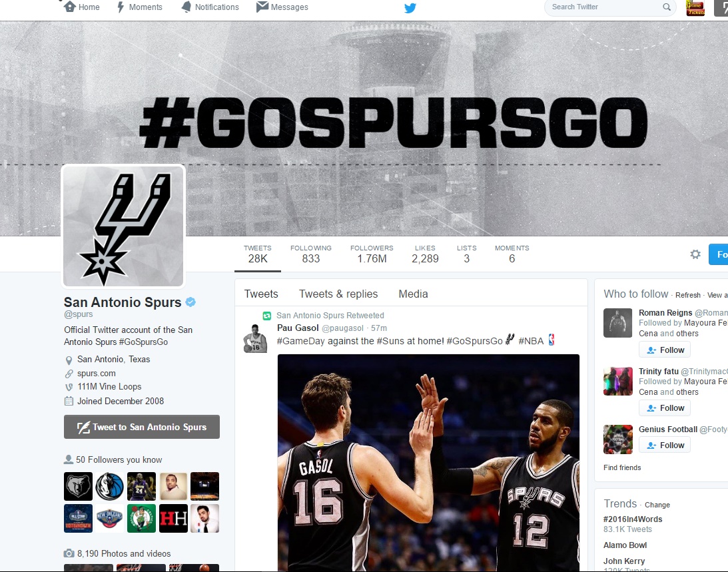Open the Tweets 28K stat
Viewport: 728px width, 572px height.
pos(258,254)
